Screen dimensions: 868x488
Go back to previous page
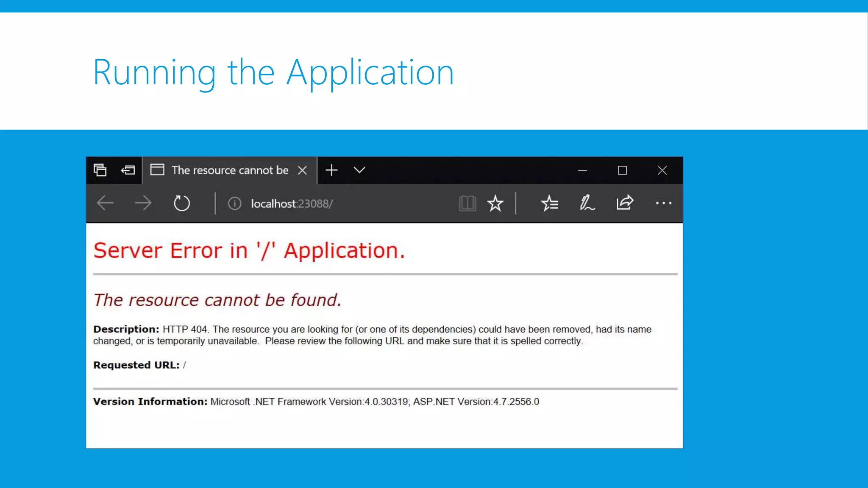click(x=105, y=203)
